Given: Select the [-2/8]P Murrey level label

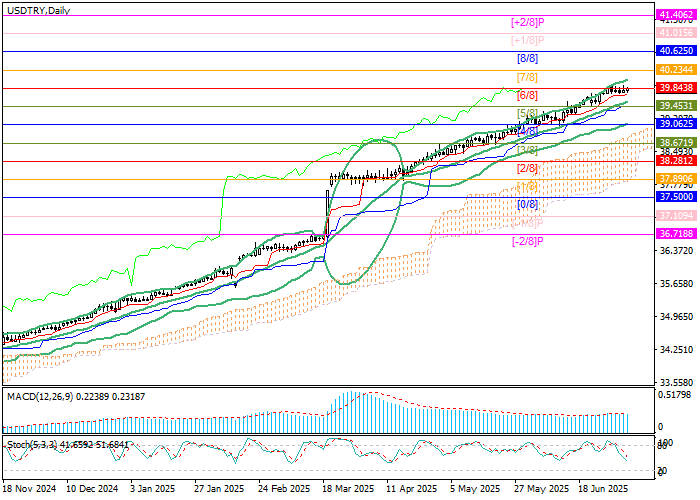Looking at the screenshot, I should (x=526, y=241).
